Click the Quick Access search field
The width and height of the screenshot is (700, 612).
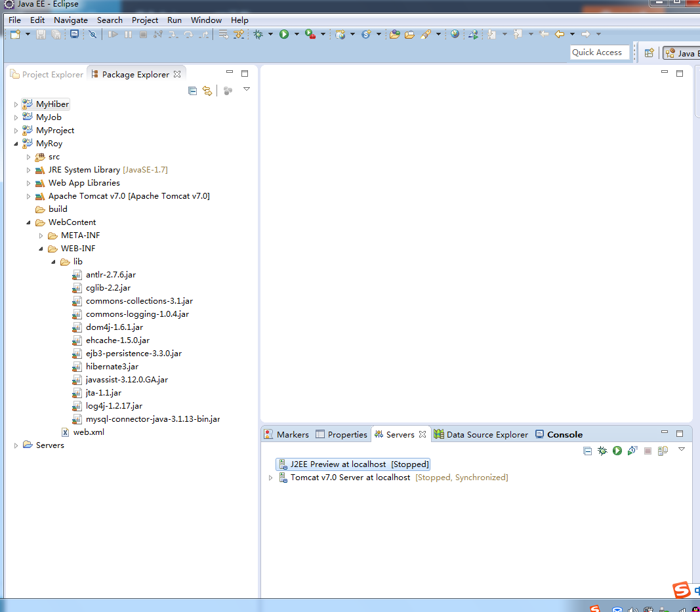[x=600, y=52]
